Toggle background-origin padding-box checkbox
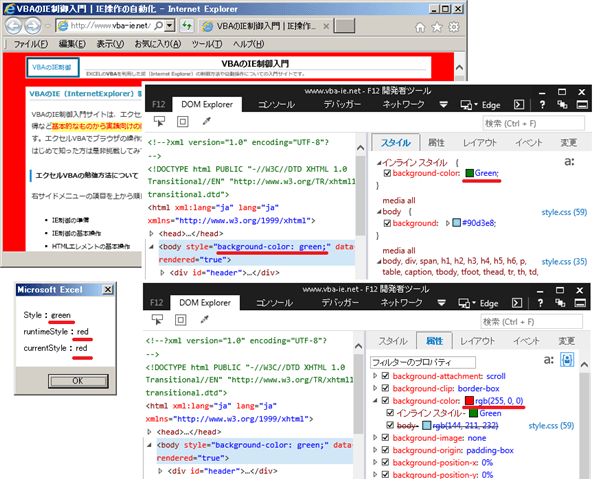 coord(386,450)
